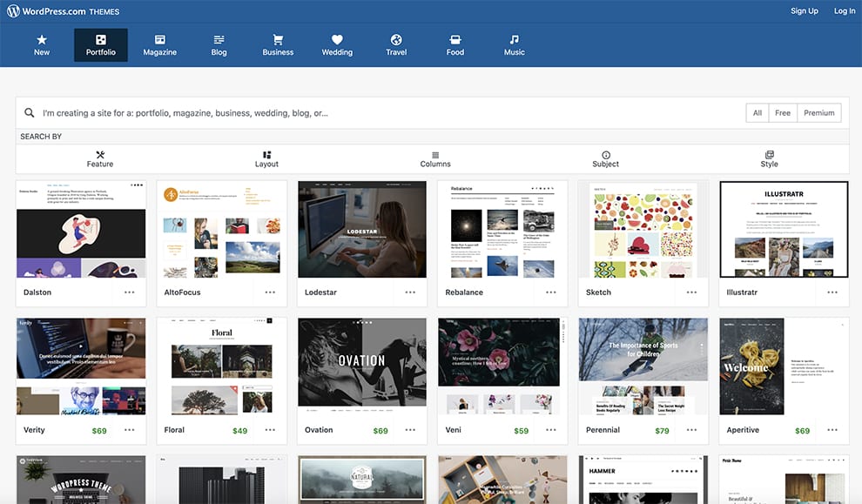Screen dimensions: 862x504
Task: Click the Rebalance theme name
Action: tap(464, 292)
